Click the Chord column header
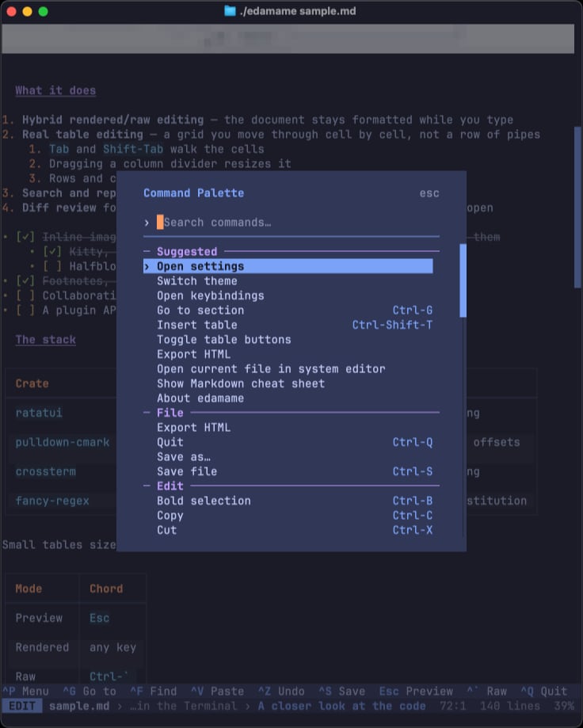 [x=106, y=589]
